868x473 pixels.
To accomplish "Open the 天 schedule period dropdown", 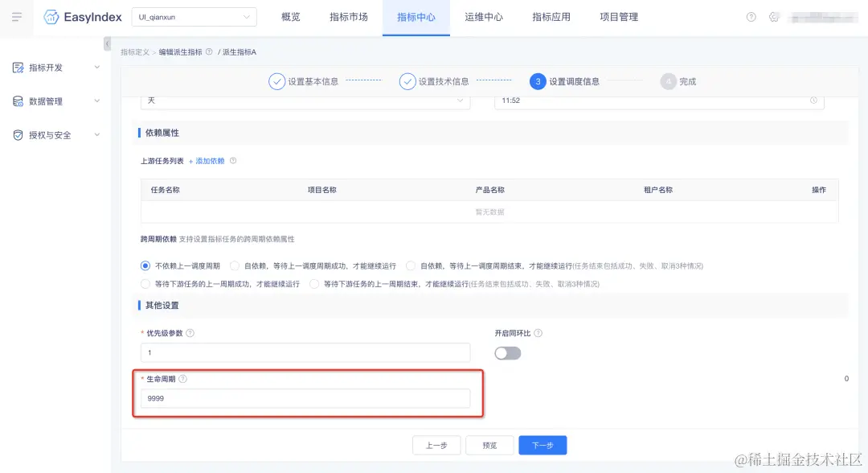I will click(305, 101).
